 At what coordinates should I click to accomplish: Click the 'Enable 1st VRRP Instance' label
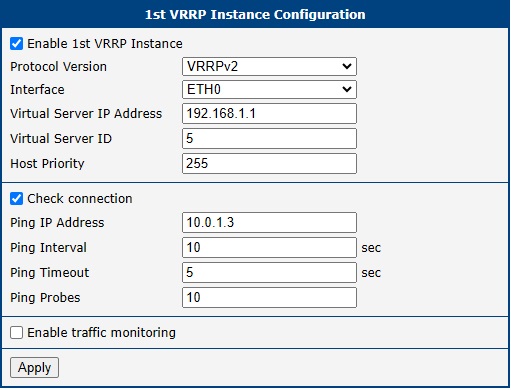coord(105,44)
